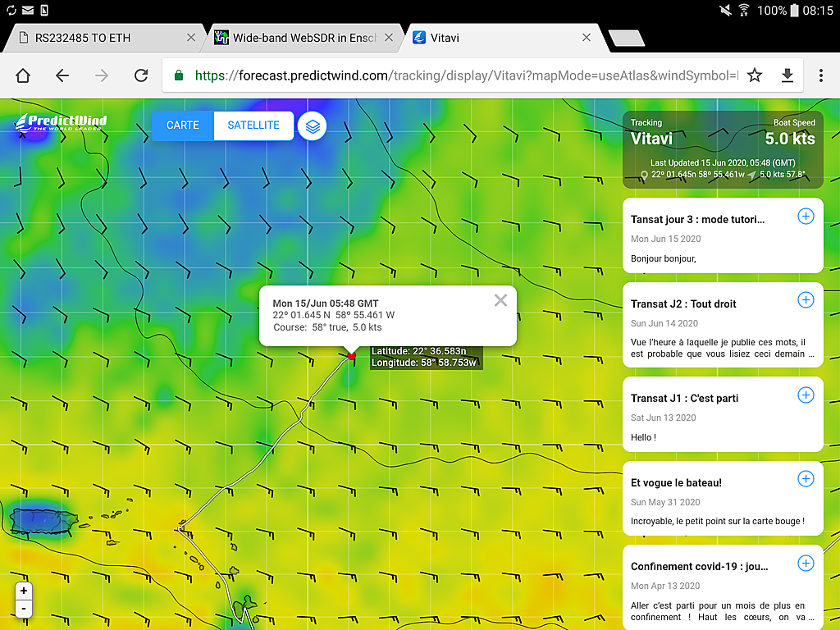Click the status bar clock 08:15
Screen dimensions: 840x630
pos(818,10)
